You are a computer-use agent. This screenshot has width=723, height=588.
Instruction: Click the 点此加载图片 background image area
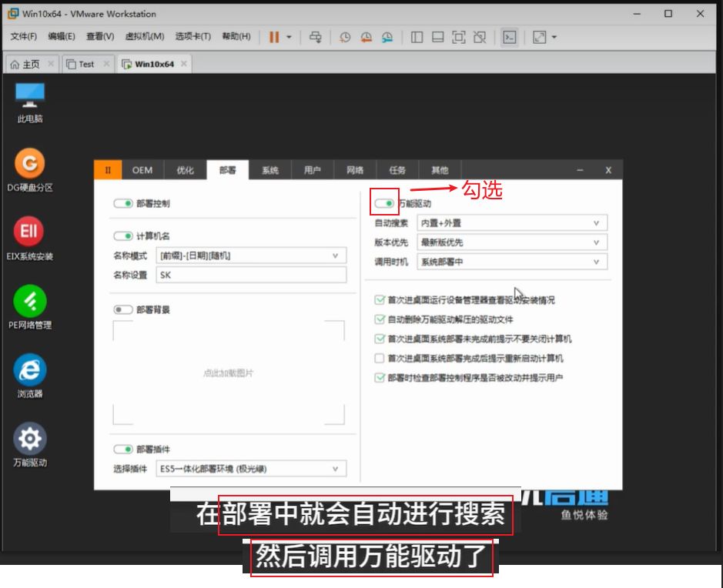(x=229, y=373)
